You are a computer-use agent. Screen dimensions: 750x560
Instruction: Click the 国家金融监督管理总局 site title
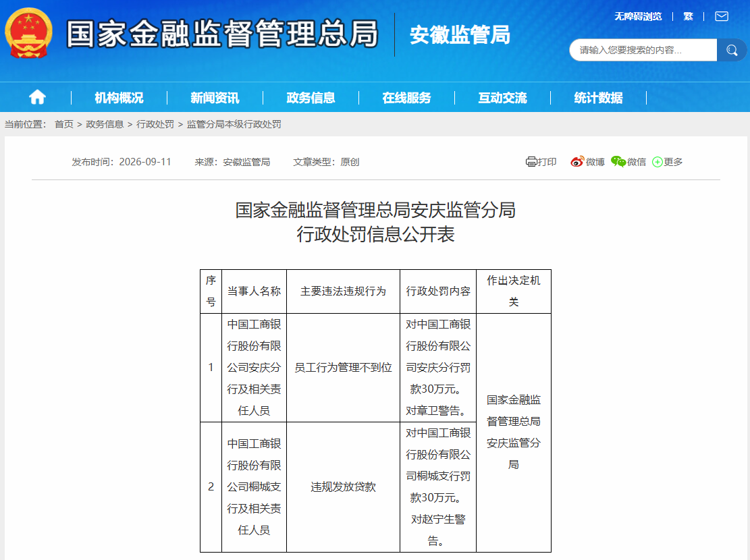pyautogui.click(x=222, y=34)
